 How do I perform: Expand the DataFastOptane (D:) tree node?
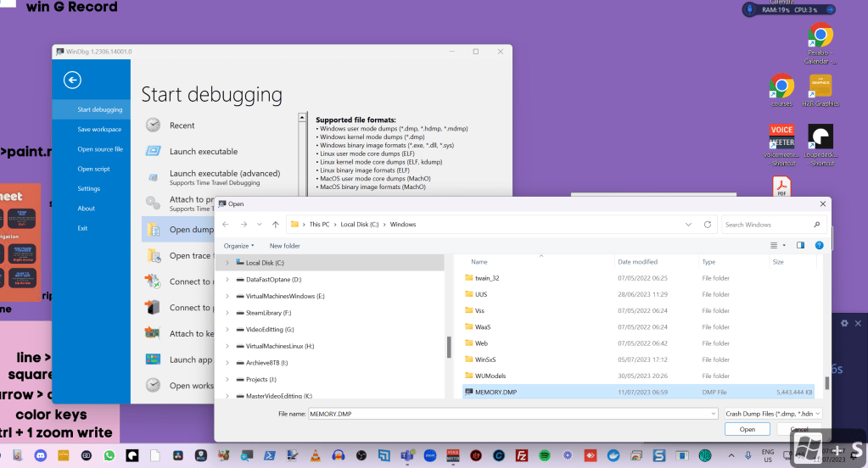click(x=227, y=280)
